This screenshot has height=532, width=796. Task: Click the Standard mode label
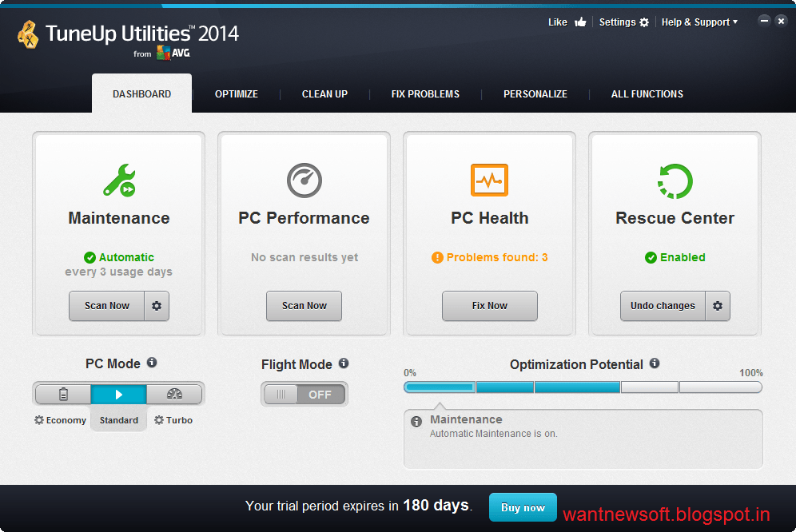click(119, 420)
